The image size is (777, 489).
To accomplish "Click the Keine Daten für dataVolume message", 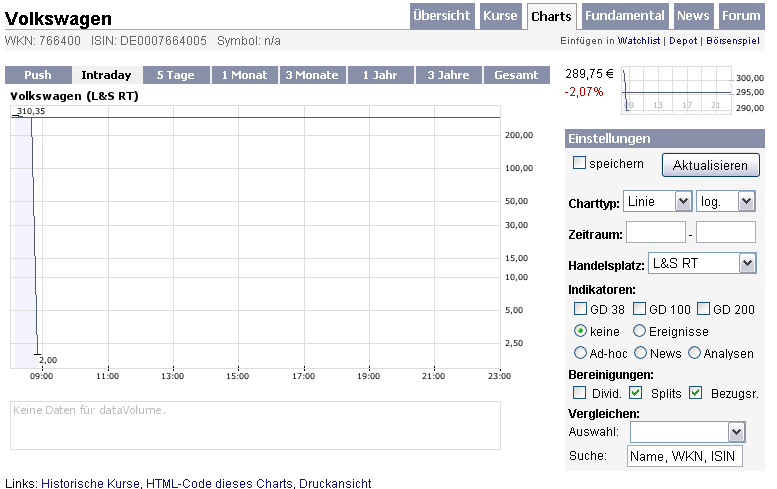I will coord(89,410).
